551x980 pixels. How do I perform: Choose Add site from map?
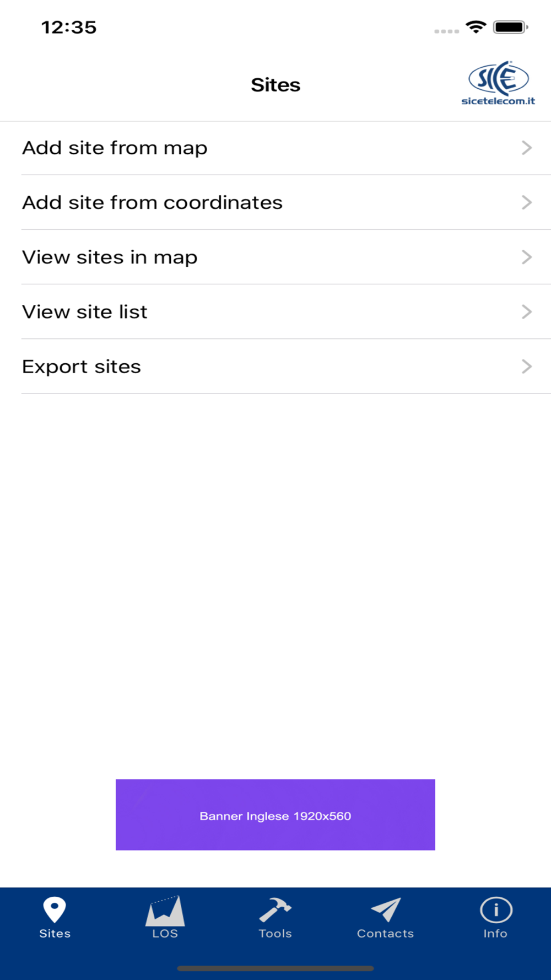115,148
